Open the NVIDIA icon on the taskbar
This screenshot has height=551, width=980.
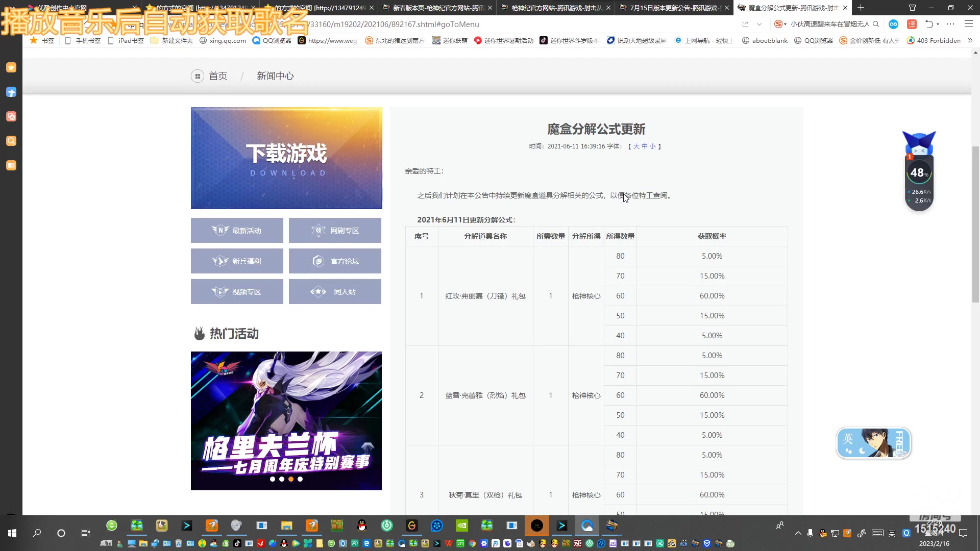click(x=462, y=525)
